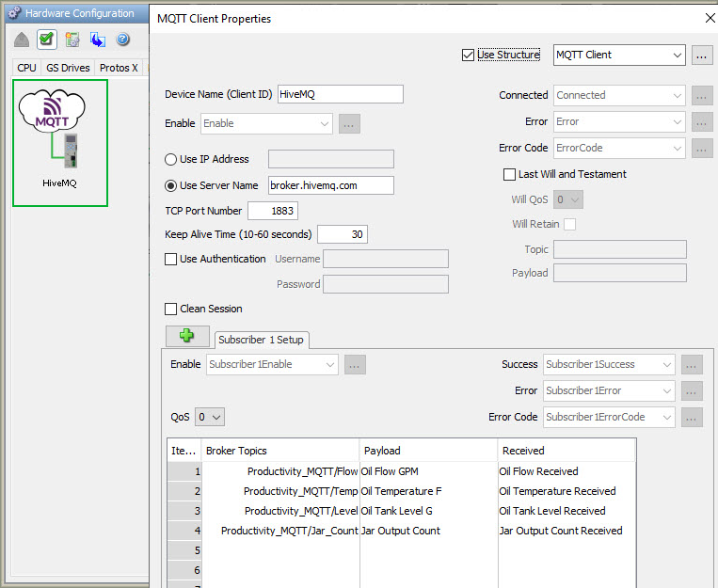718x588 pixels.
Task: Open help with the question mark icon
Action: pyautogui.click(x=122, y=40)
